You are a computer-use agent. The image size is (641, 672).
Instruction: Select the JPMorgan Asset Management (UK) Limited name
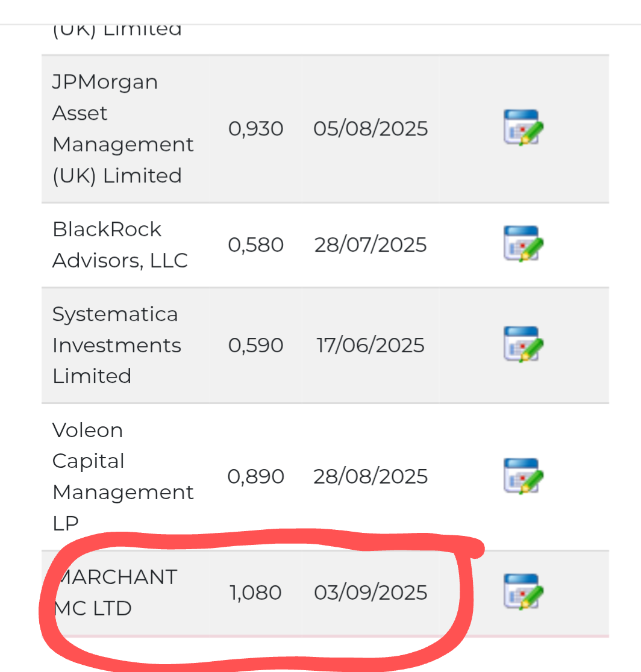[123, 129]
